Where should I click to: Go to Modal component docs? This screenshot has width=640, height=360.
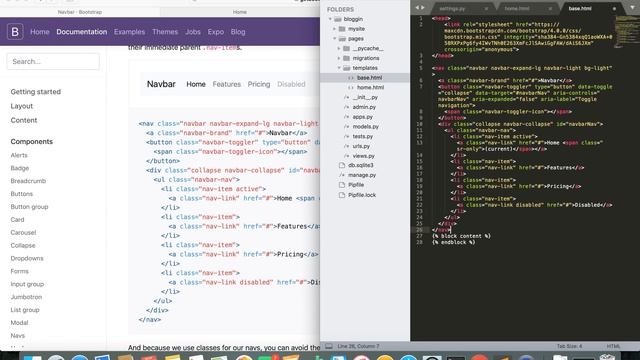[x=19, y=323]
